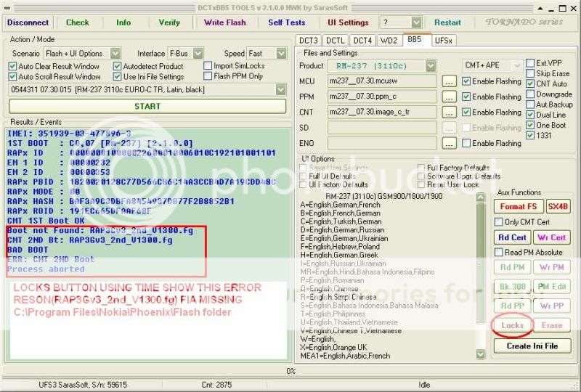The height and width of the screenshot is (392, 581).
Task: Open the Product RM-237 dropdown
Action: click(x=430, y=66)
